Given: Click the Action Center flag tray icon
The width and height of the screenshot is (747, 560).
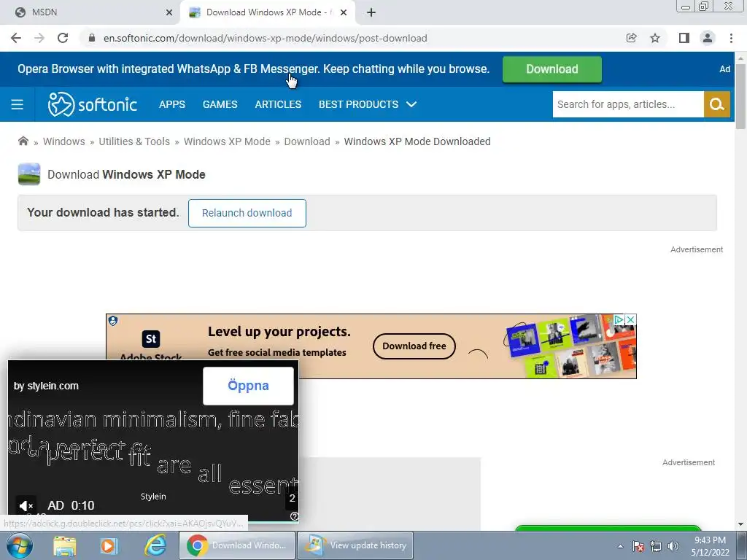Looking at the screenshot, I should pyautogui.click(x=638, y=546).
